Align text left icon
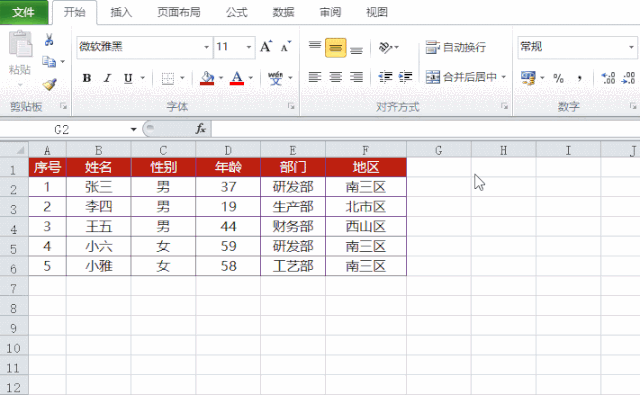The height and width of the screenshot is (395, 640). tap(315, 77)
